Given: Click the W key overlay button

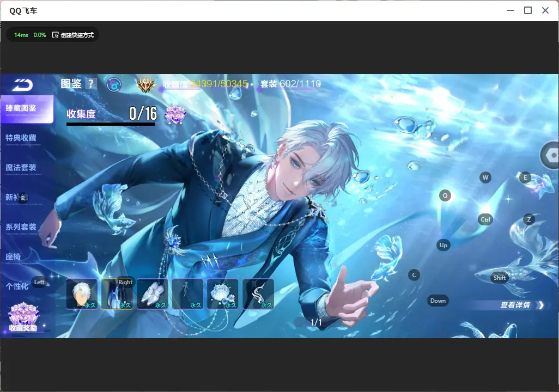Looking at the screenshot, I should point(485,177).
